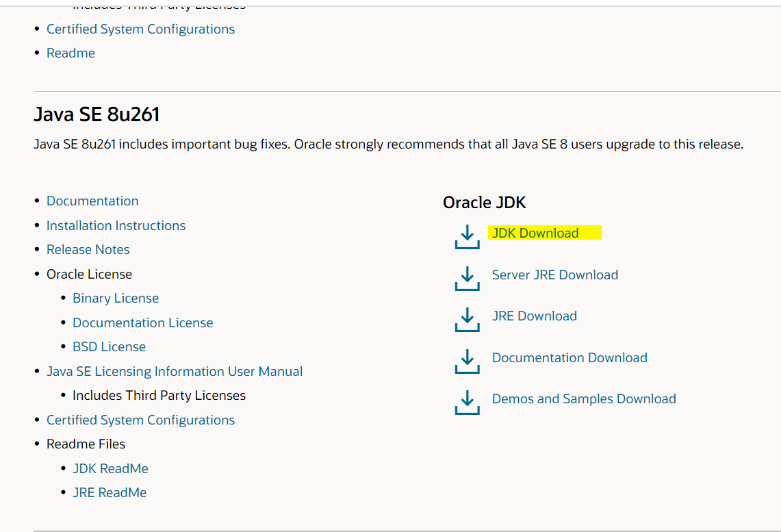Open the highlighted JDK Download link

(x=535, y=233)
